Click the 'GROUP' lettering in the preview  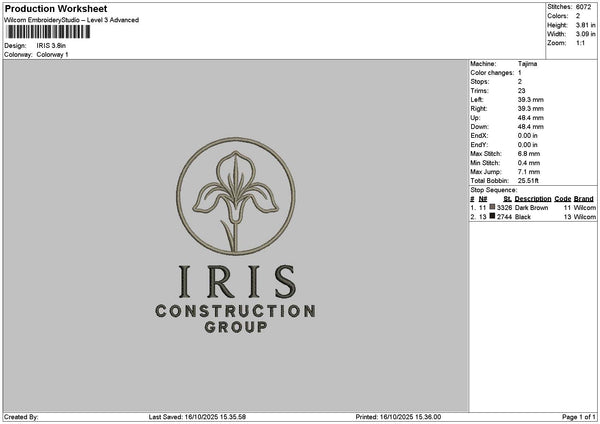point(236,327)
